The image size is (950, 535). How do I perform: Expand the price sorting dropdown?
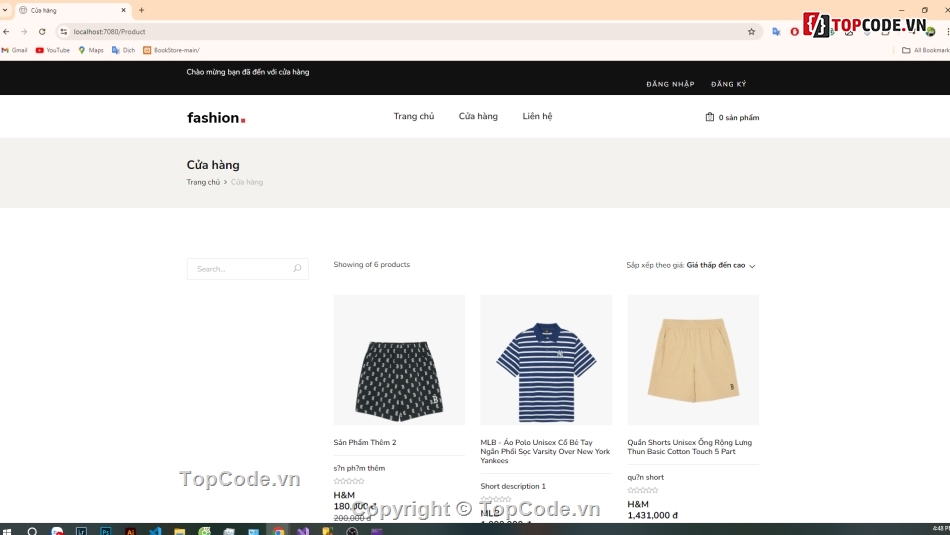pyautogui.click(x=720, y=266)
